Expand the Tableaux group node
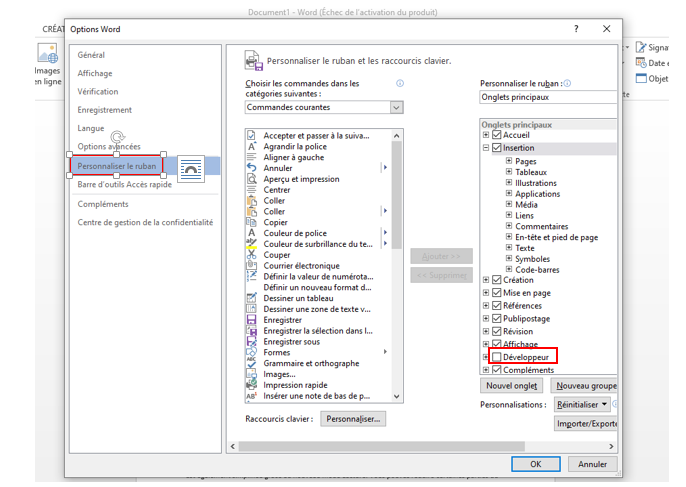This screenshot has height=487, width=686. point(509,172)
